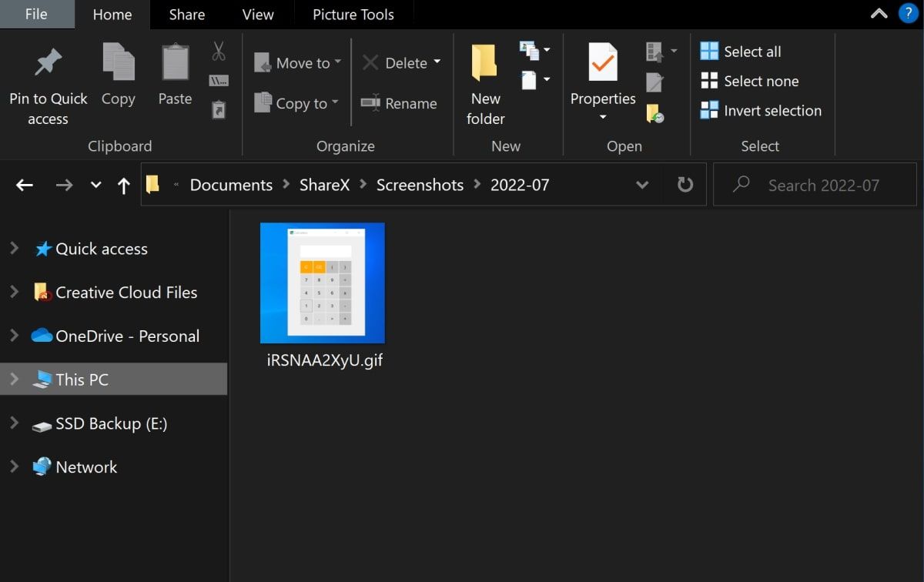Expand the Delete dropdown arrow
Viewport: 924px width, 582px height.
439,62
